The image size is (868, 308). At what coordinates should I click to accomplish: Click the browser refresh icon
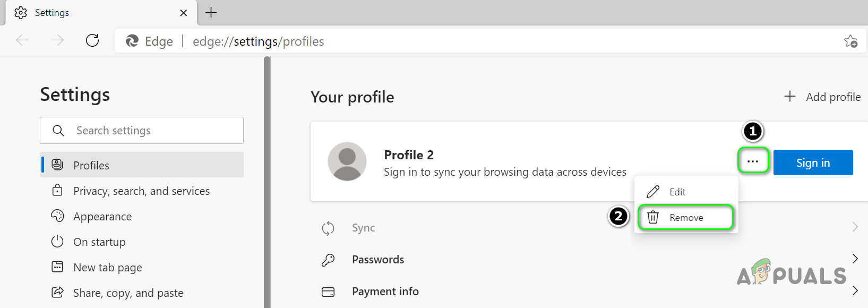point(92,40)
